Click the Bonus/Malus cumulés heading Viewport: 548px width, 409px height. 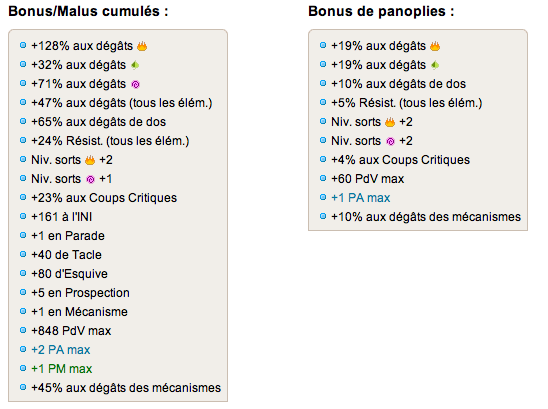tap(88, 11)
